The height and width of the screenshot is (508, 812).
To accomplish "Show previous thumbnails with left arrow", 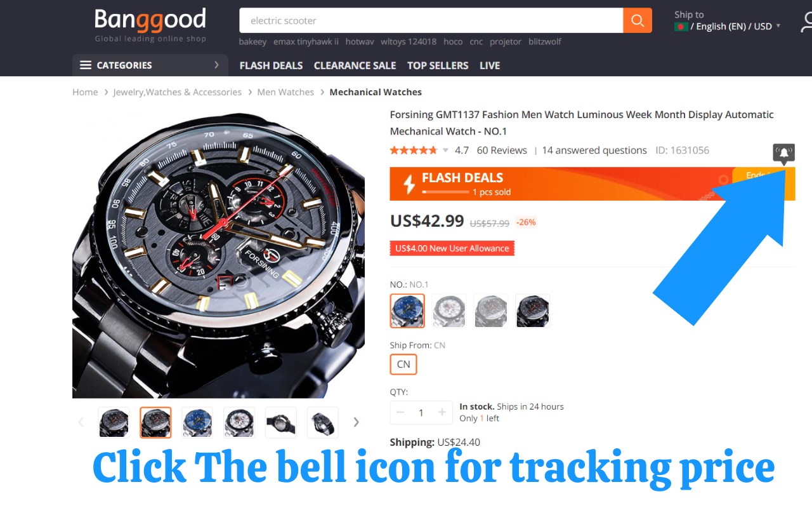I will point(81,422).
